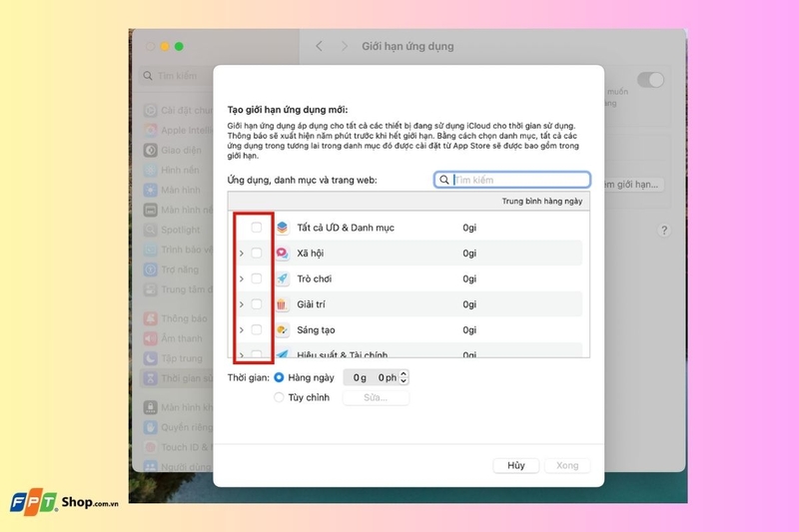Focus the Tìm kiếm field in dialog

pos(512,180)
